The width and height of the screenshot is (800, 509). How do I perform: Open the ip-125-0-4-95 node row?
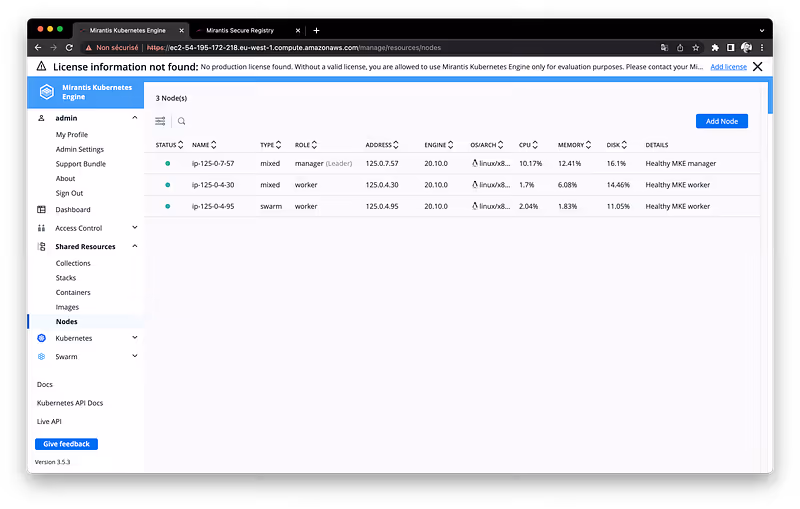(213, 206)
